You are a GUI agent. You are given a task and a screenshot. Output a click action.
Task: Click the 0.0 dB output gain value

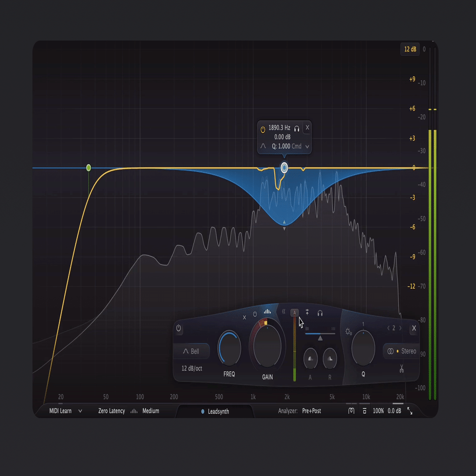pos(394,411)
